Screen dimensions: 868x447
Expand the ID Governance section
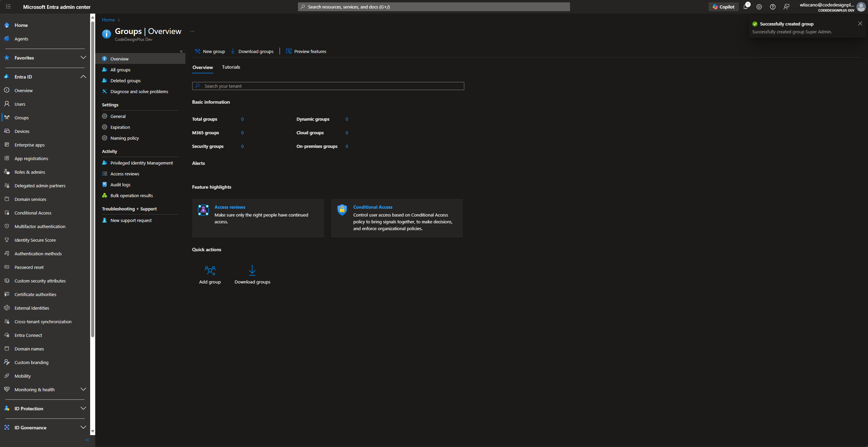pyautogui.click(x=83, y=428)
